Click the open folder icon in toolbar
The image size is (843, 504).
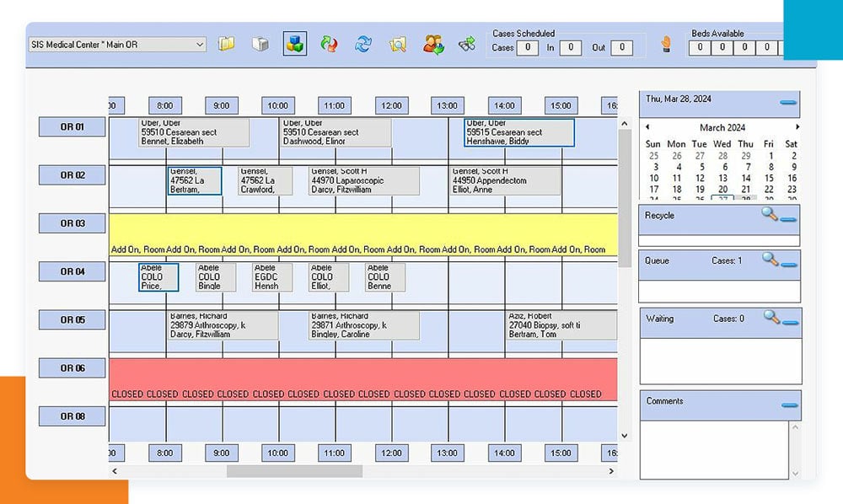click(226, 44)
